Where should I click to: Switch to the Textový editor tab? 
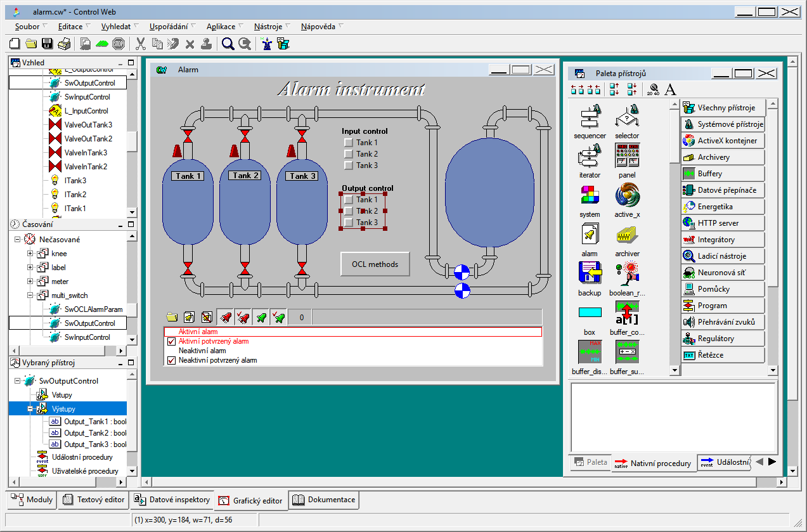coord(94,500)
